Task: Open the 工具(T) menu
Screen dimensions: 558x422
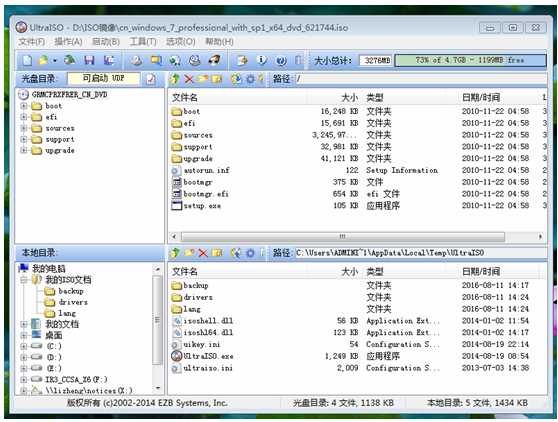Action: pyautogui.click(x=143, y=42)
